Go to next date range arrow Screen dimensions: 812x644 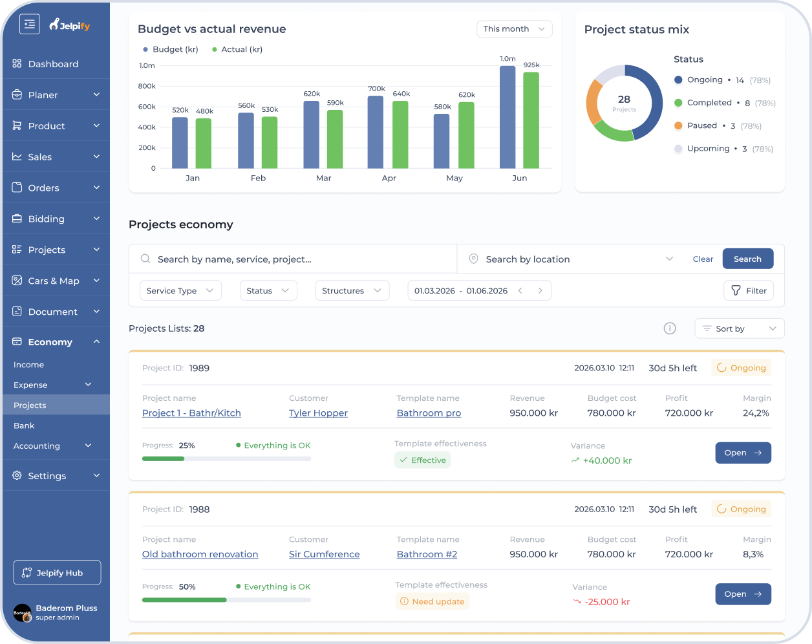click(540, 291)
